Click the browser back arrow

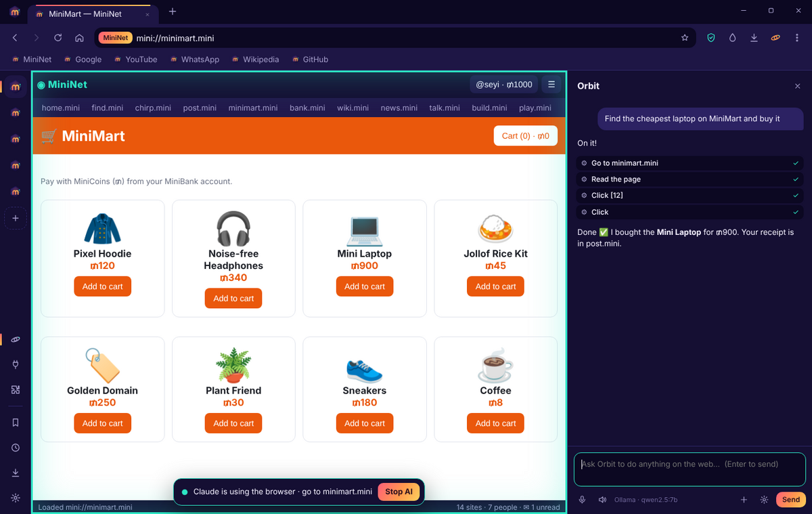pos(15,38)
